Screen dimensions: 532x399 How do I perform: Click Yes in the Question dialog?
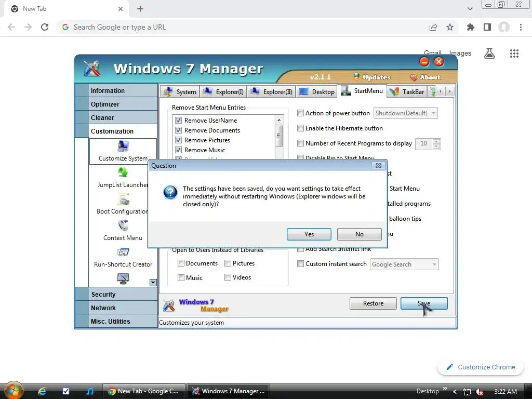(309, 234)
